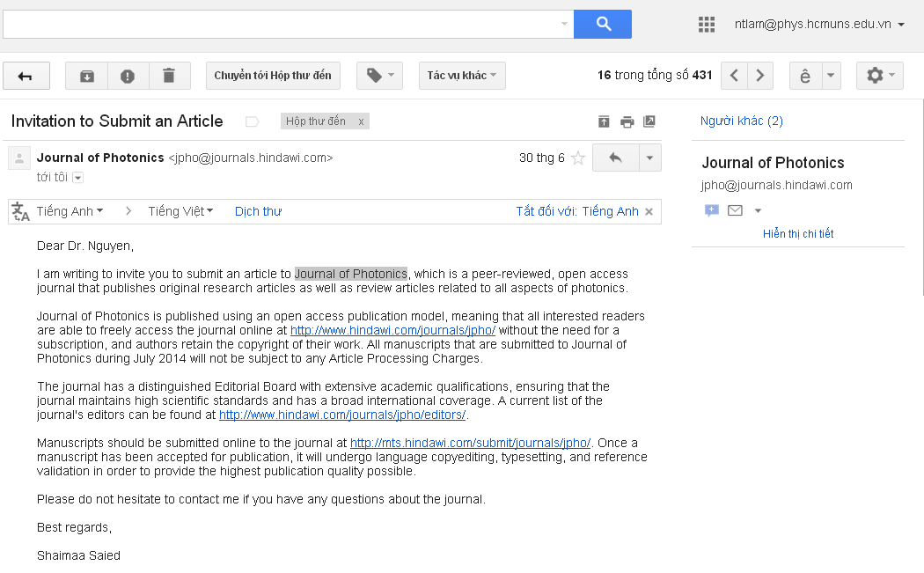This screenshot has height=573, width=924.
Task: Open more reply options arrow
Action: 650,158
